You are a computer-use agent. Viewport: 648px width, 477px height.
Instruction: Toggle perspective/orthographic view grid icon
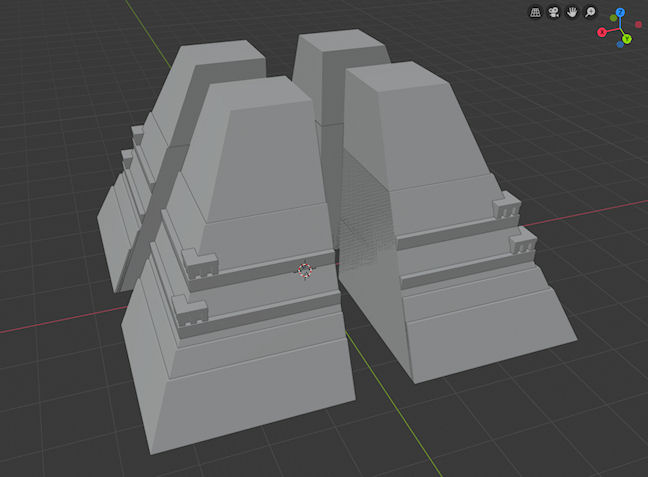point(535,13)
